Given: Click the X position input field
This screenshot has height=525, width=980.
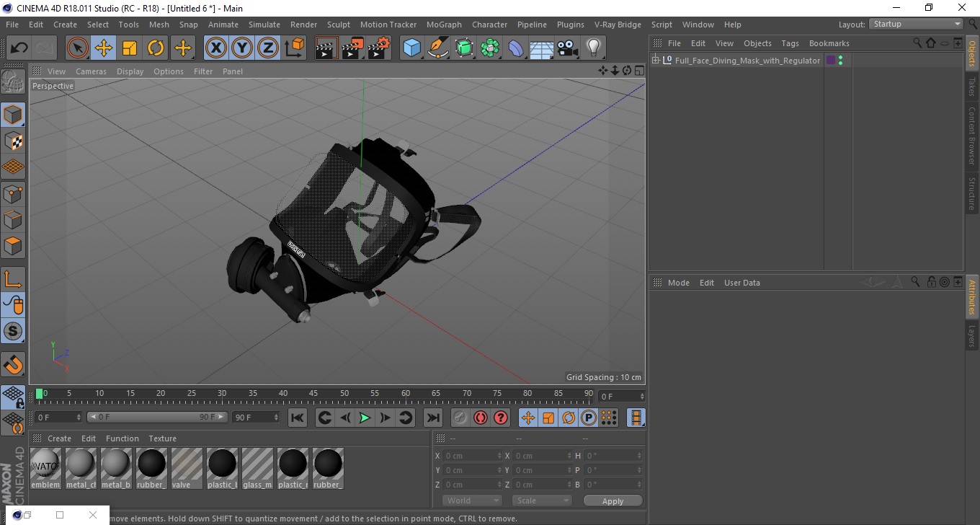Looking at the screenshot, I should pos(472,456).
